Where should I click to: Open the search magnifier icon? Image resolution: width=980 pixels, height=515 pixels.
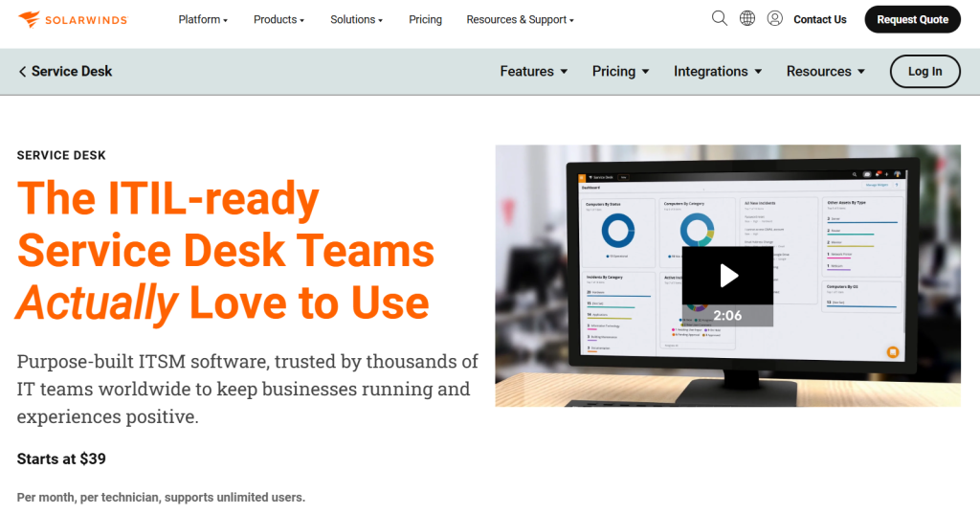coord(720,19)
